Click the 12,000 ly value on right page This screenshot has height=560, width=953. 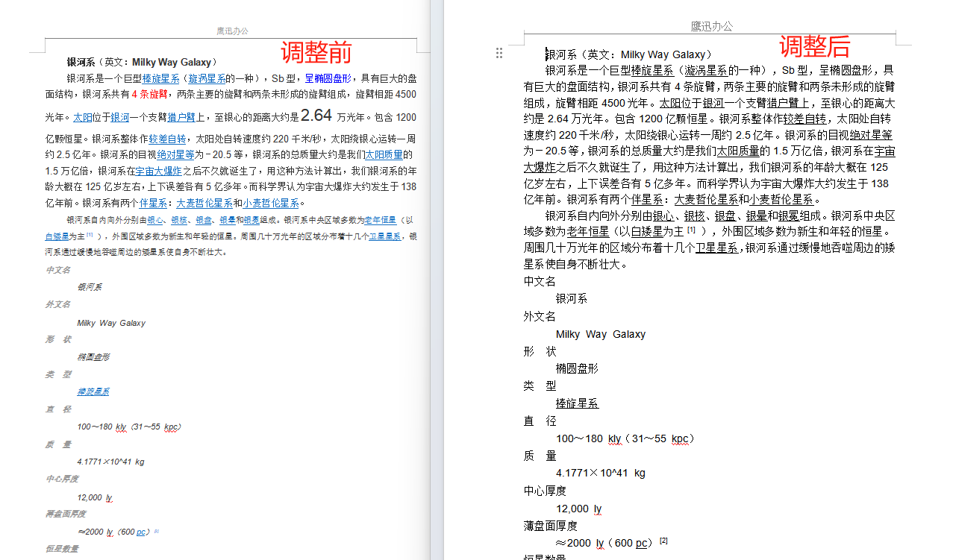(x=579, y=509)
